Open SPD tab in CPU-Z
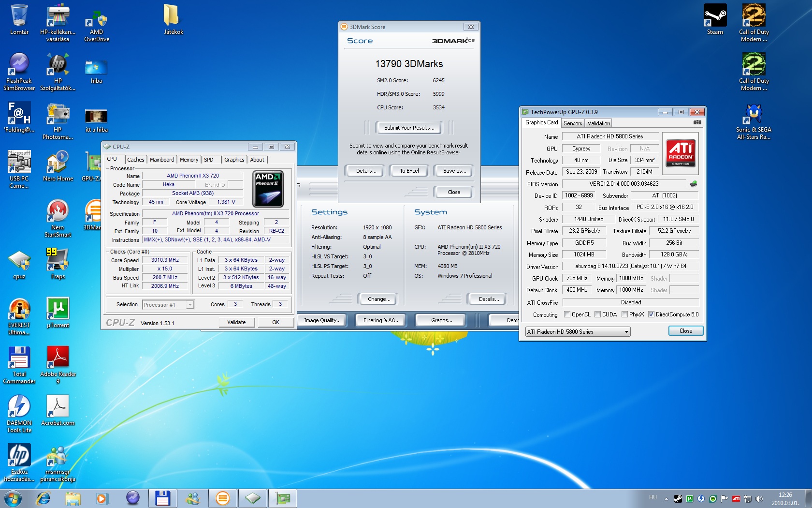This screenshot has height=508, width=812. pyautogui.click(x=209, y=160)
